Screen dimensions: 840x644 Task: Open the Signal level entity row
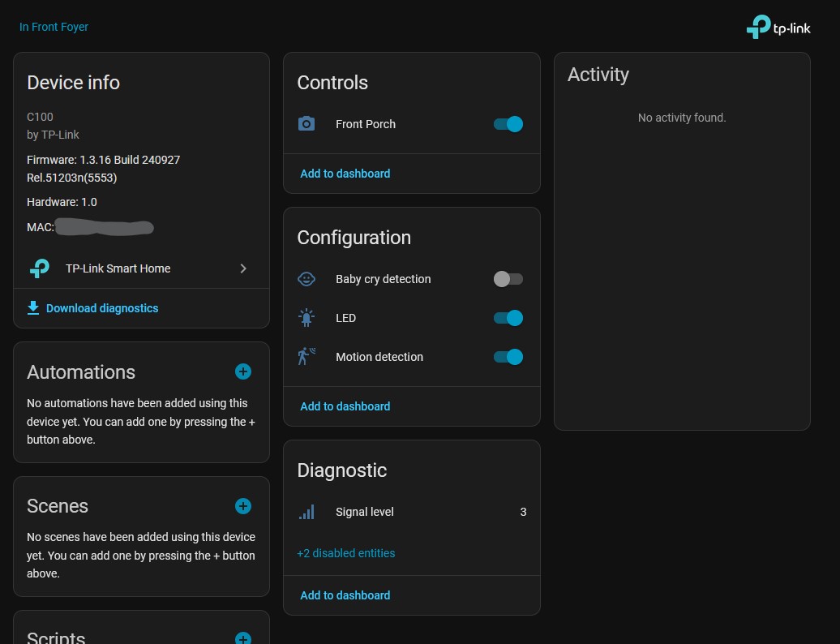(x=365, y=512)
